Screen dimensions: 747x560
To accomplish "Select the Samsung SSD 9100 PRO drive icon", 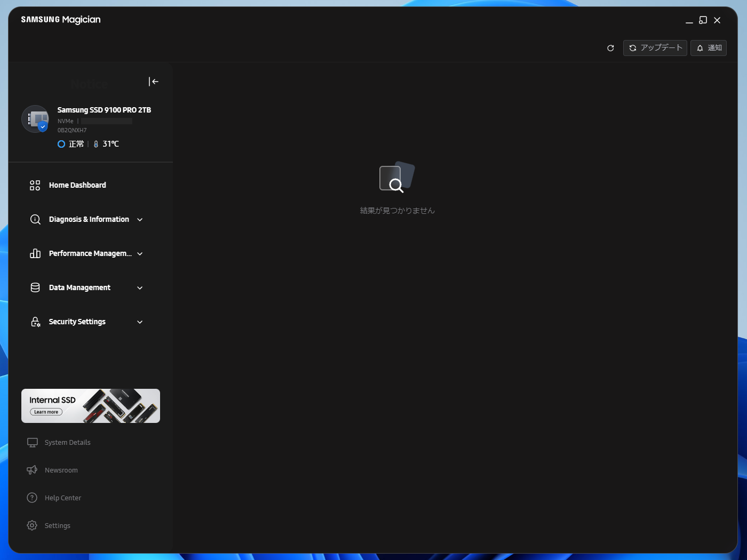I will (x=35, y=119).
